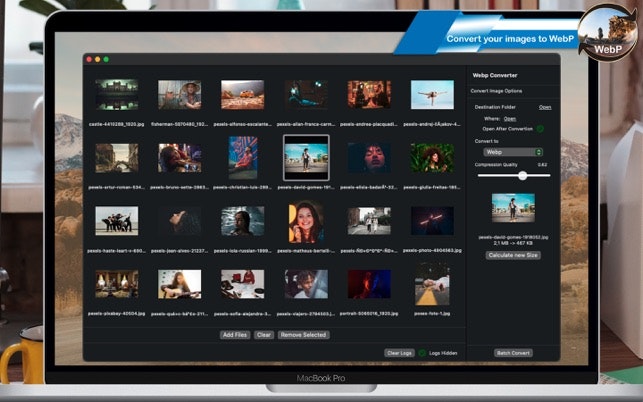Toggle the Logs Hidden checkbox
Viewport: 643px width, 402px height.
pos(422,353)
